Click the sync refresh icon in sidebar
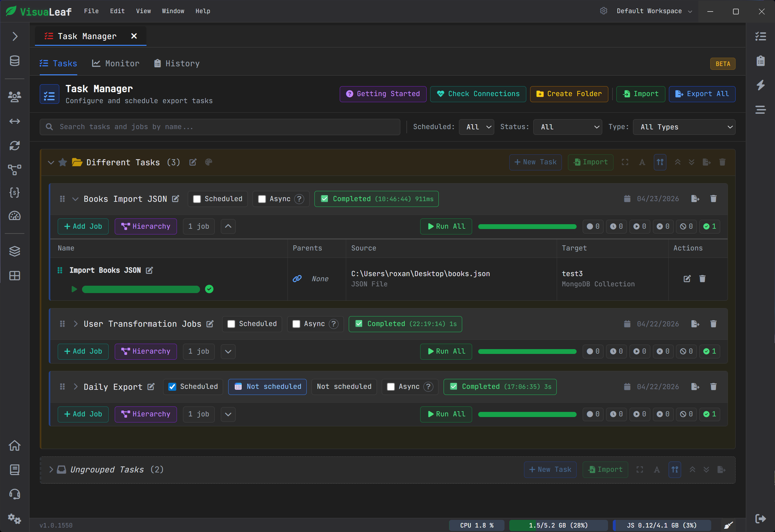This screenshot has width=775, height=532. pos(14,145)
